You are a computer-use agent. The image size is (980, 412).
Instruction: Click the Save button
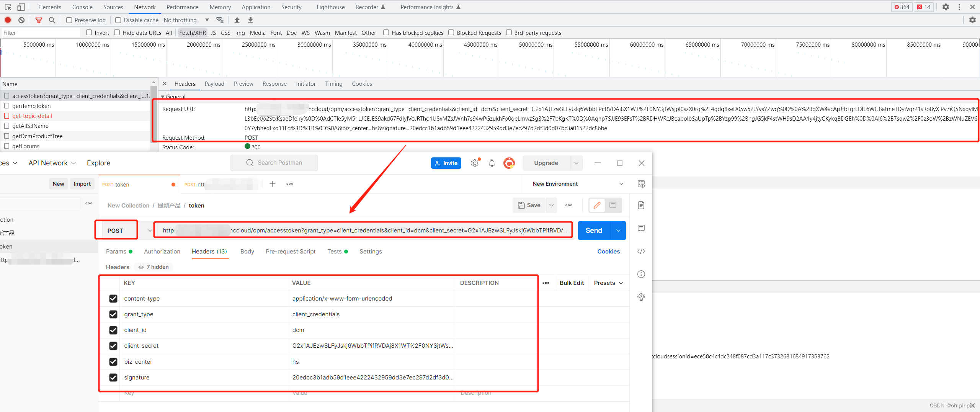tap(529, 205)
